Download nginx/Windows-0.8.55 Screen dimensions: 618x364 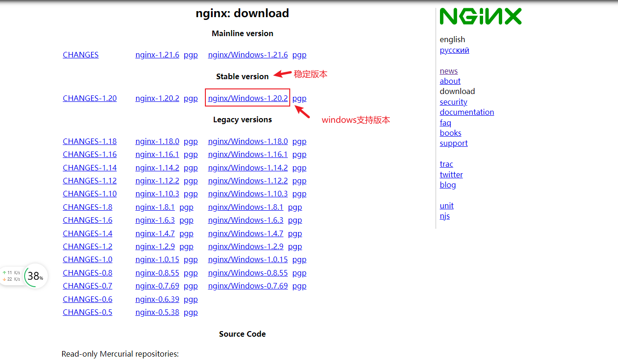point(248,273)
